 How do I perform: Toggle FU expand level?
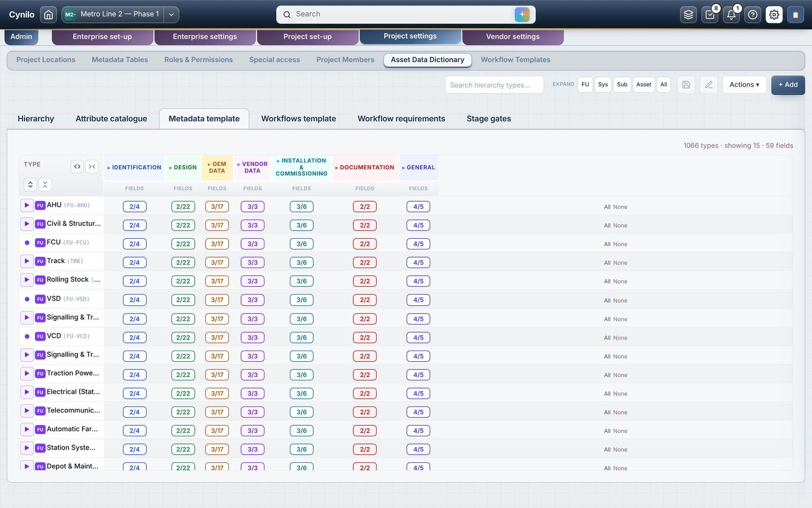click(x=585, y=85)
